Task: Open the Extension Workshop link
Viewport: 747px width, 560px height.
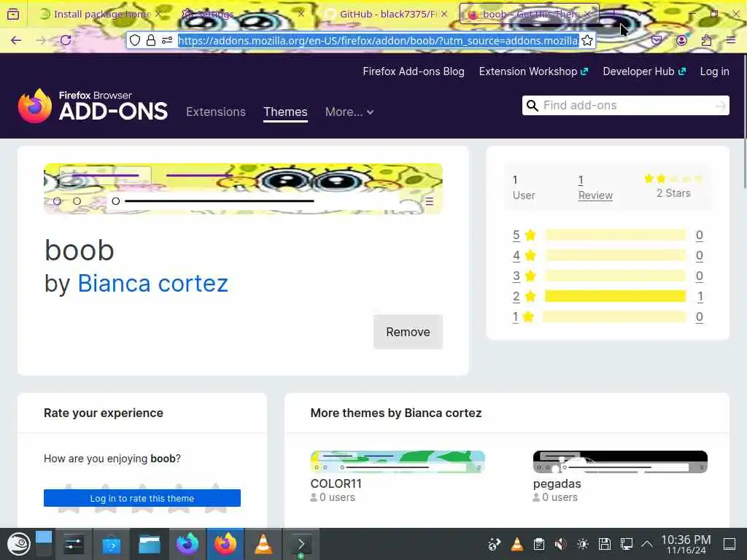Action: pos(533,71)
